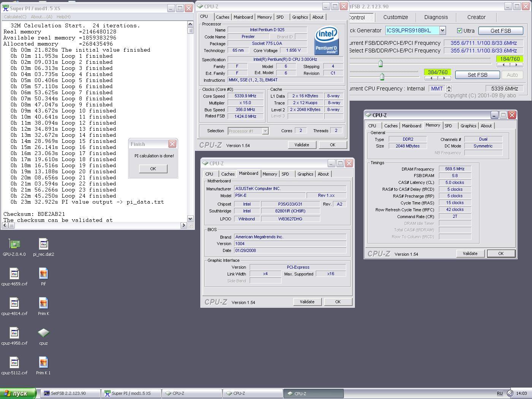532x399 pixels.
Task: Click the taskbar clock 14:03
Action: tap(521, 393)
